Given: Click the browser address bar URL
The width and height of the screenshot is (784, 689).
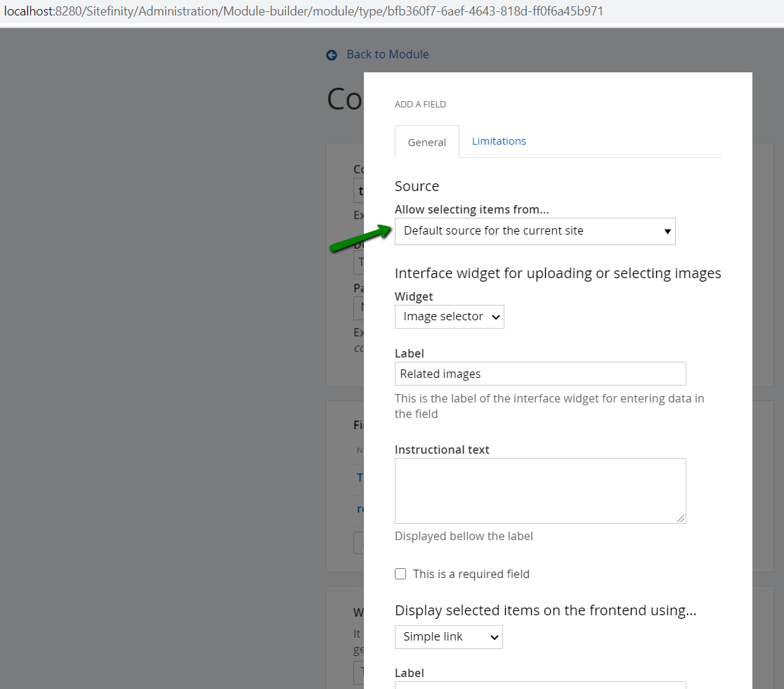Looking at the screenshot, I should click(x=303, y=11).
